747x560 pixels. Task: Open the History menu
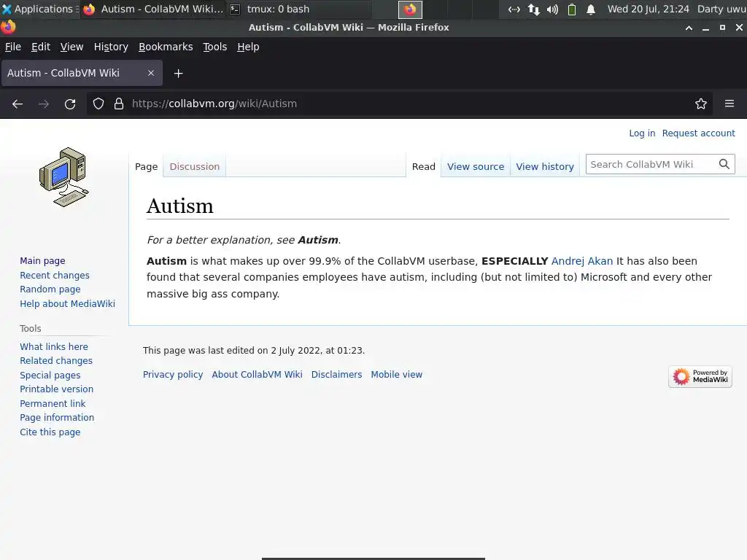coord(111,47)
